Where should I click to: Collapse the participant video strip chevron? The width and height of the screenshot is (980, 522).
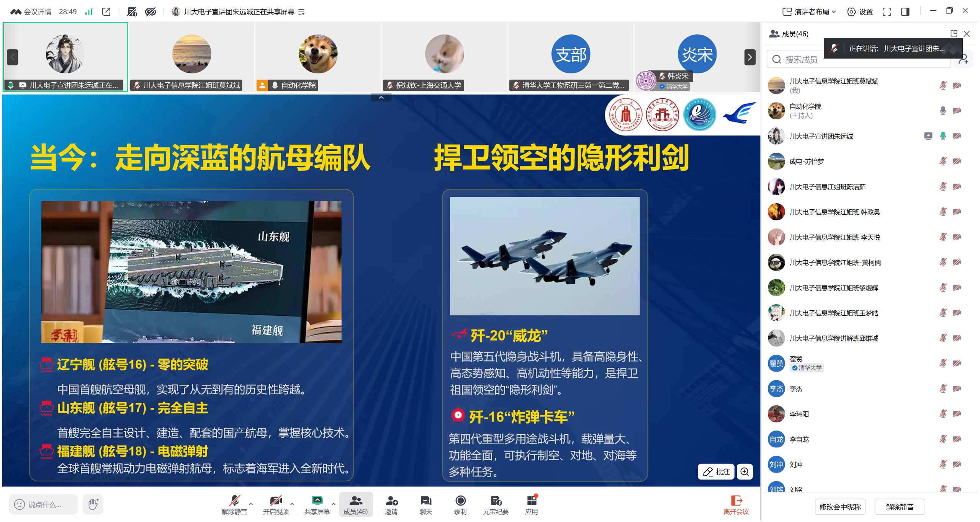click(381, 98)
